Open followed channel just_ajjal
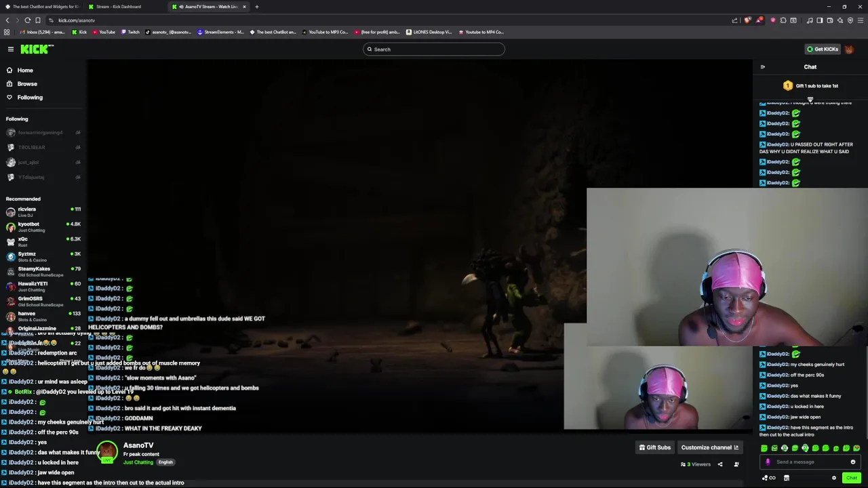 [43, 163]
